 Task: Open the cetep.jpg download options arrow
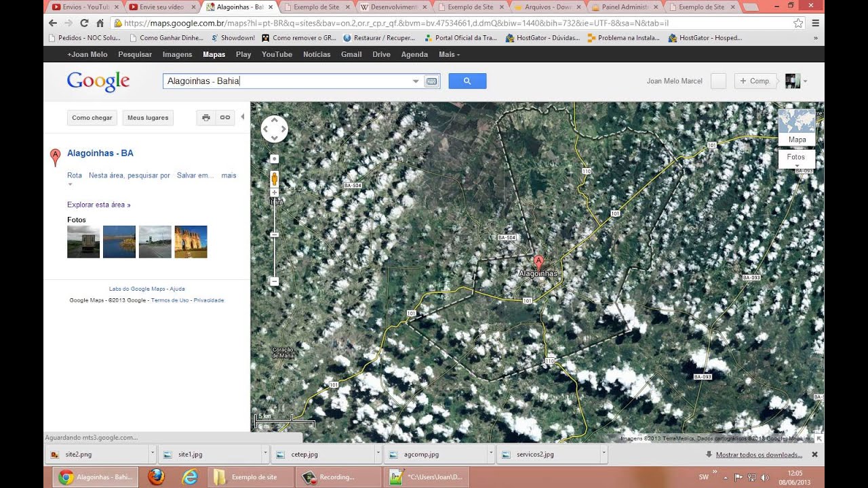pos(378,454)
